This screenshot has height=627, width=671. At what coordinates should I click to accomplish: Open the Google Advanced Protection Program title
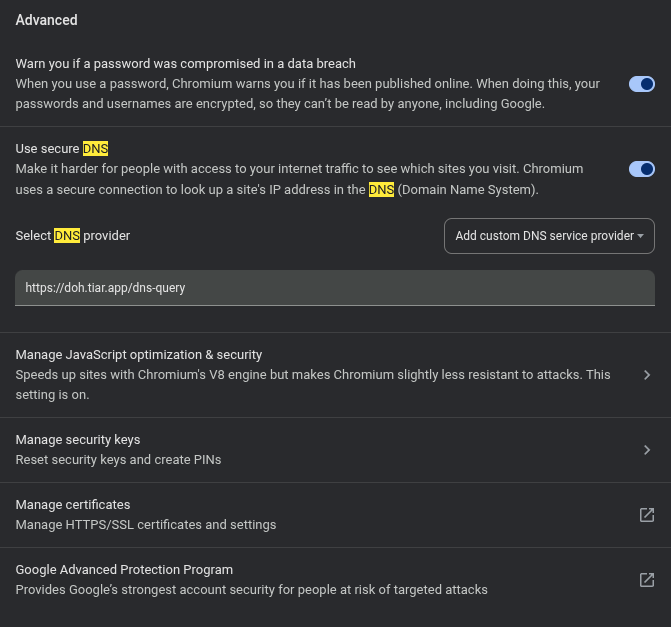pyautogui.click(x=124, y=570)
